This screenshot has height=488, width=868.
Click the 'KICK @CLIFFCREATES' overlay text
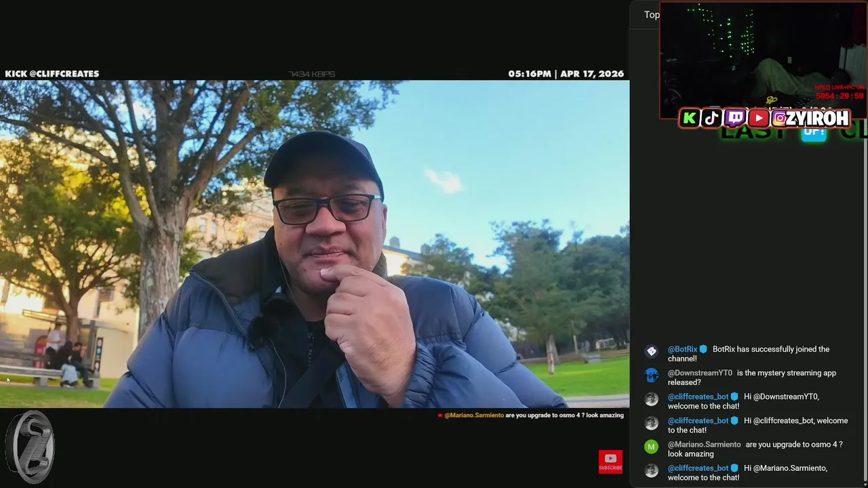click(52, 74)
